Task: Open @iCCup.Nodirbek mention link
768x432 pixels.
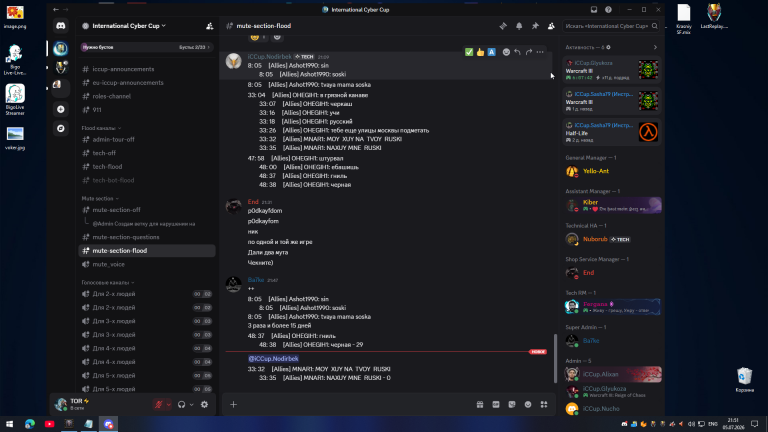Action: point(273,359)
